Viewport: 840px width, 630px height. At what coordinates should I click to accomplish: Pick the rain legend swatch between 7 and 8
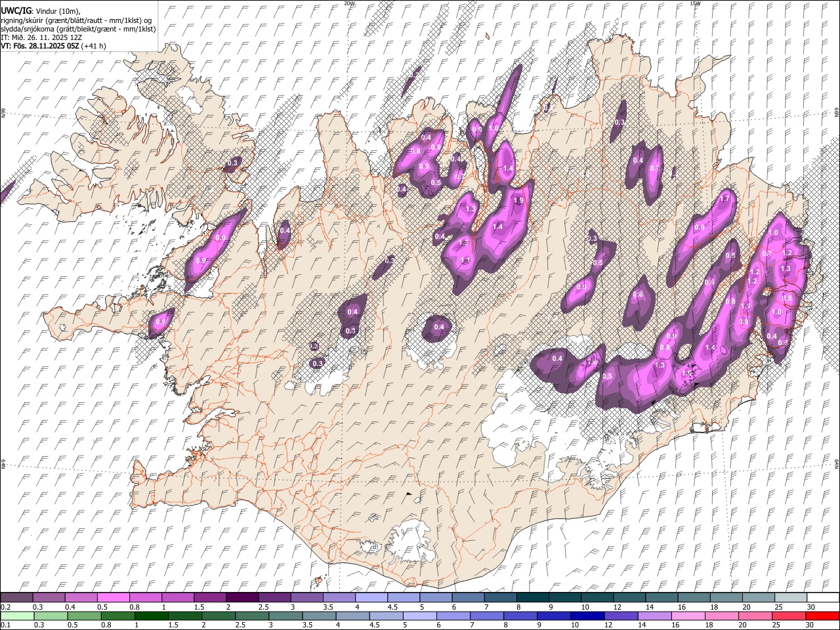486,616
